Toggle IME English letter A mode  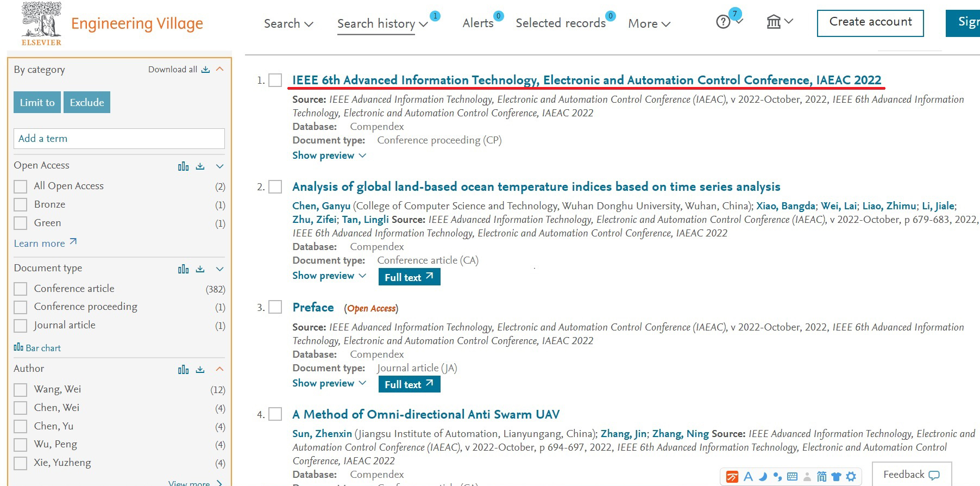[x=748, y=477]
